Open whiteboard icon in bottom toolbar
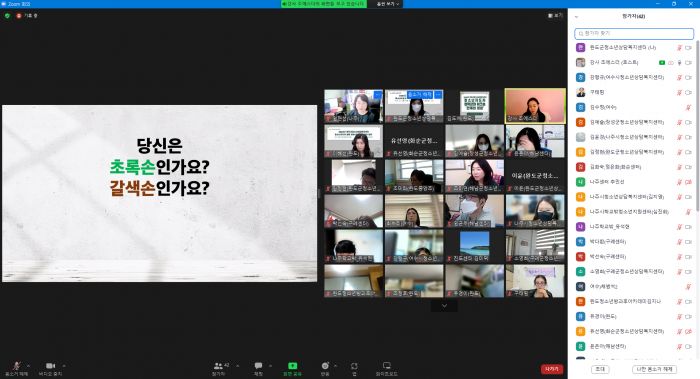 tap(387, 368)
